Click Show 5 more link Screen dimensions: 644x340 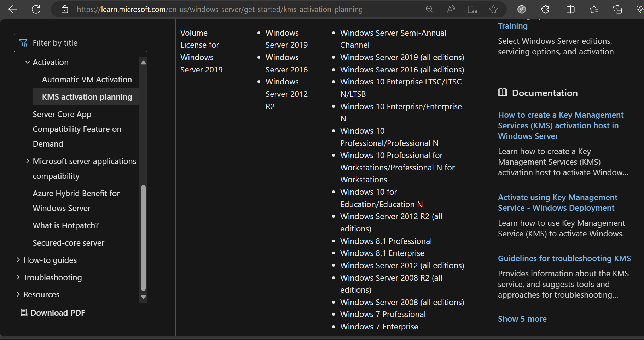522,319
